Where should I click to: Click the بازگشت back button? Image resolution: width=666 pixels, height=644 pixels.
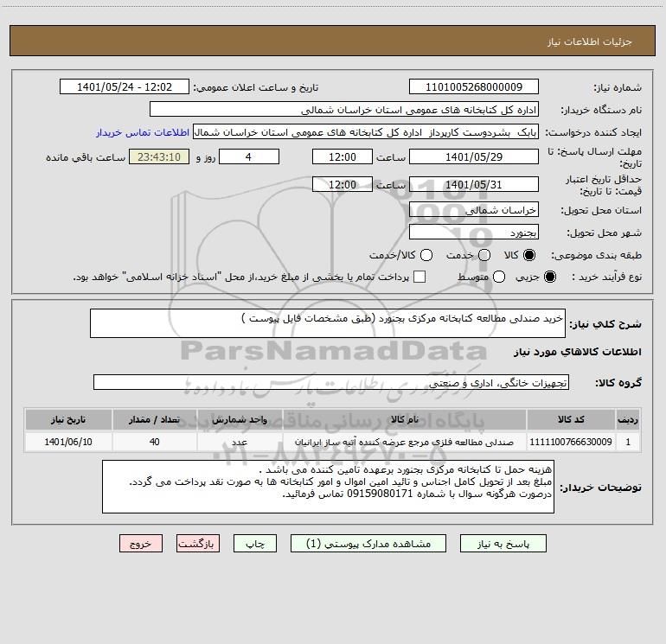pyautogui.click(x=198, y=544)
